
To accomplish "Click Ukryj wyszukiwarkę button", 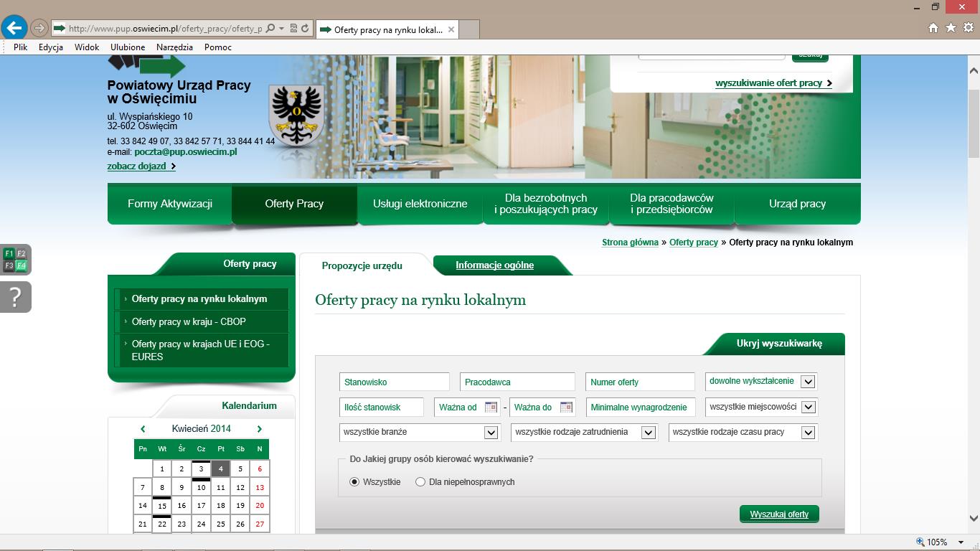I will (779, 344).
